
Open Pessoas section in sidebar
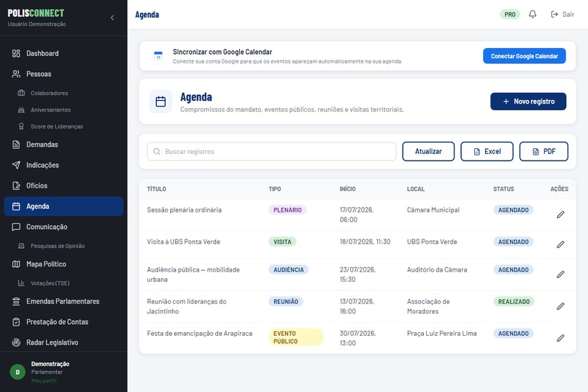(x=63, y=74)
